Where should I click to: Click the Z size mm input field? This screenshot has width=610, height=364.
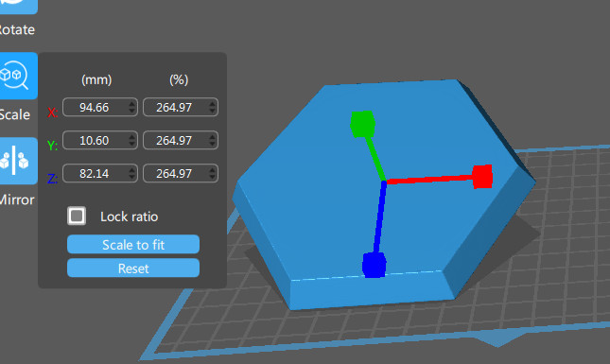tap(100, 173)
